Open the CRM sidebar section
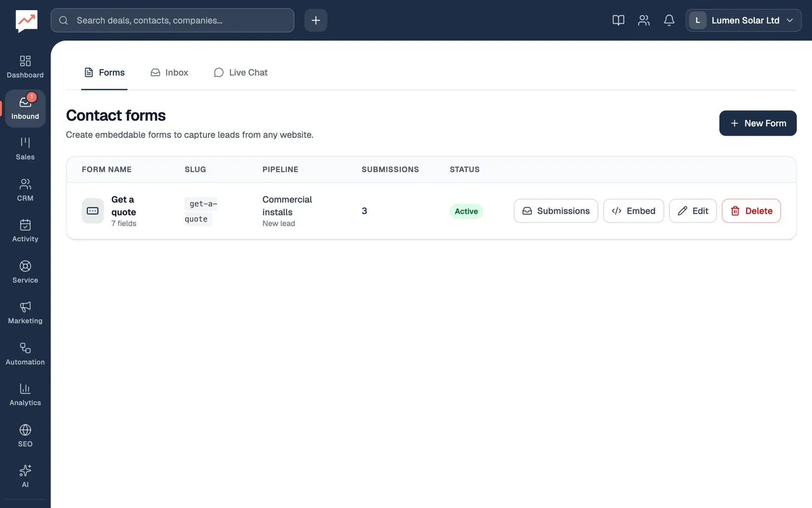 pyautogui.click(x=25, y=190)
